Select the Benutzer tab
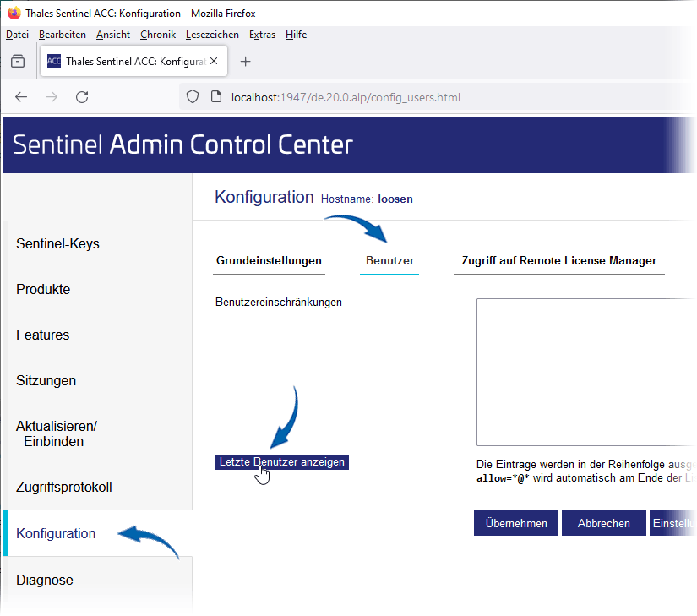 tap(389, 261)
